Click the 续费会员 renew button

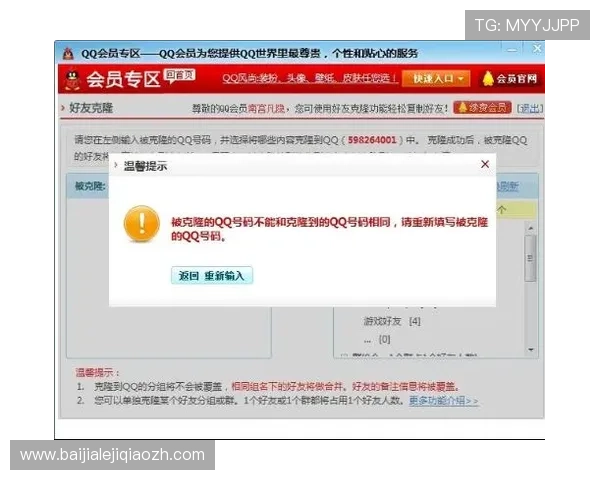pos(482,108)
